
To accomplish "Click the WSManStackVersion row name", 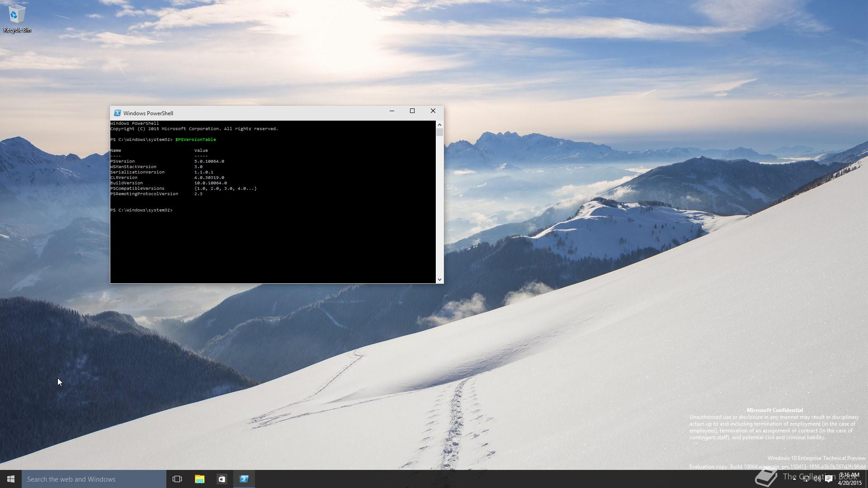I will click(x=133, y=167).
